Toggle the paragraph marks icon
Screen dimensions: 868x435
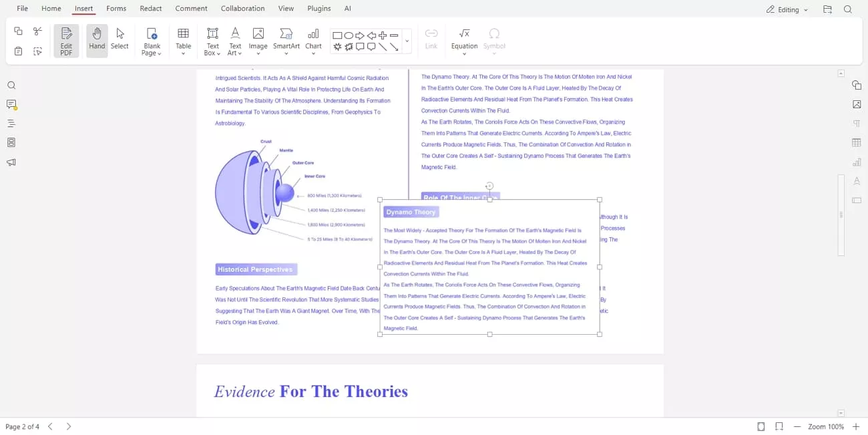click(x=857, y=123)
